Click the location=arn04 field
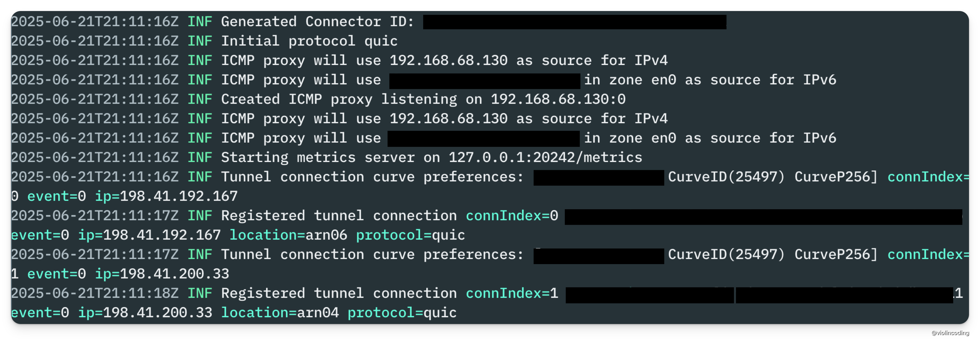This screenshot has height=347, width=980. point(280,313)
